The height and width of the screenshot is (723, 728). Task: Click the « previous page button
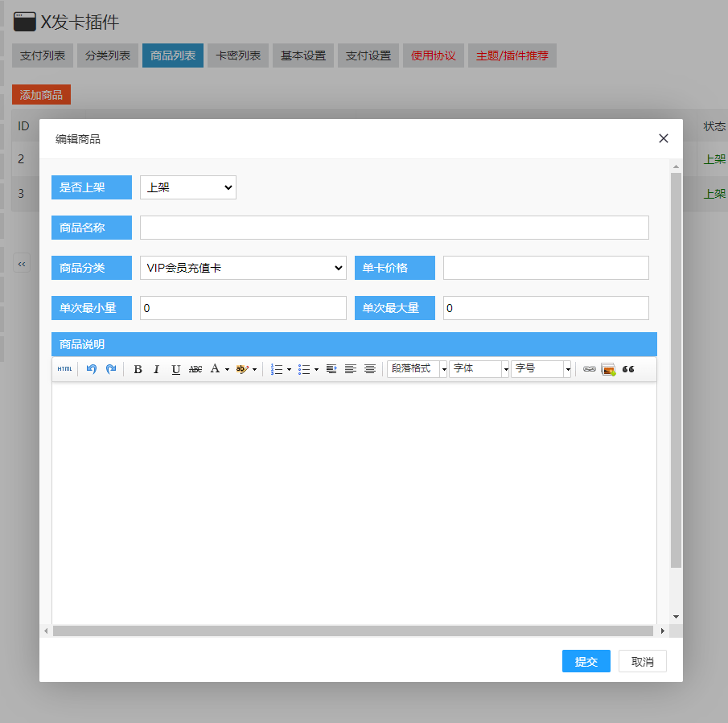22,264
